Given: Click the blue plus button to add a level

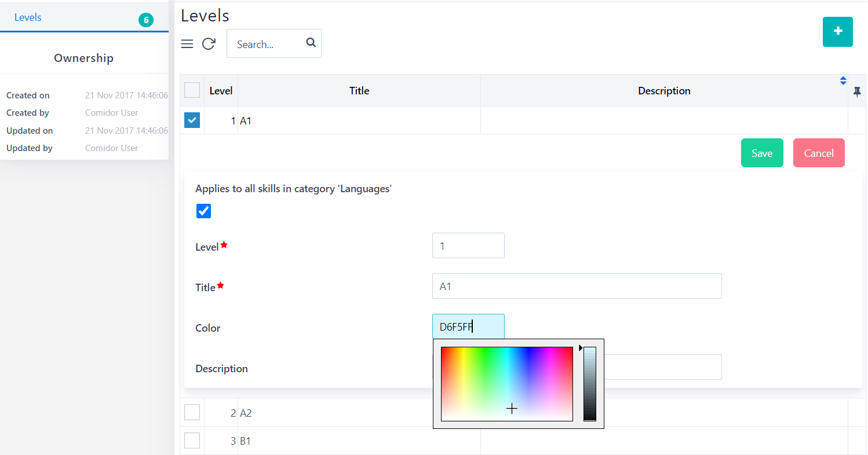Looking at the screenshot, I should coord(837,32).
